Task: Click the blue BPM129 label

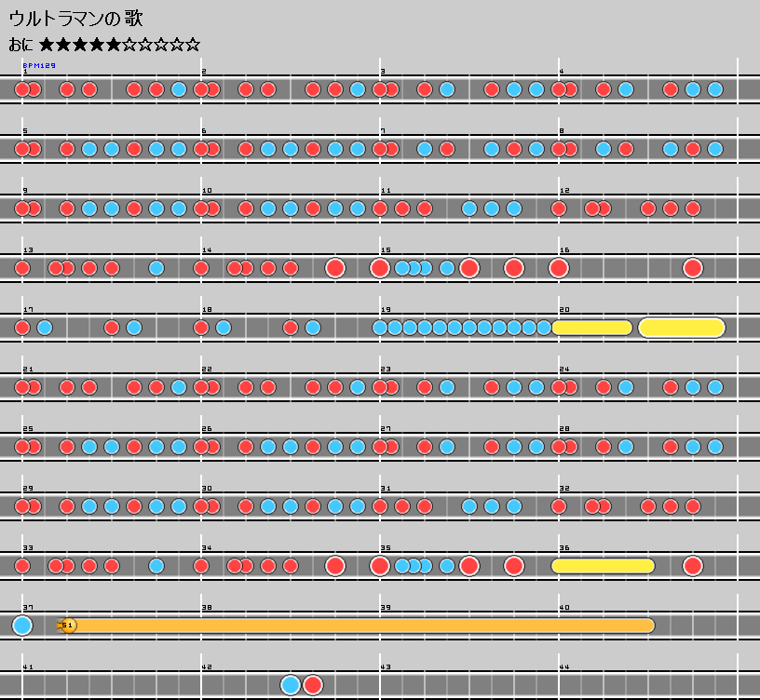Action: [39, 66]
